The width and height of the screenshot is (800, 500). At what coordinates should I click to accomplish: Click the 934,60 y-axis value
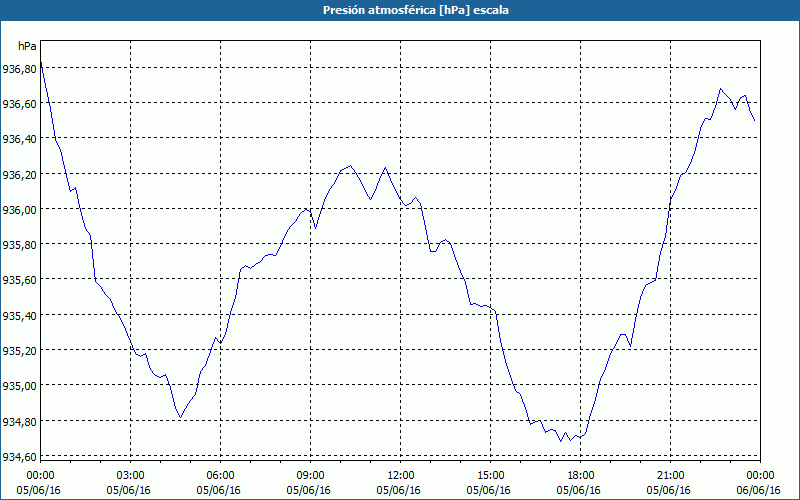coord(19,457)
